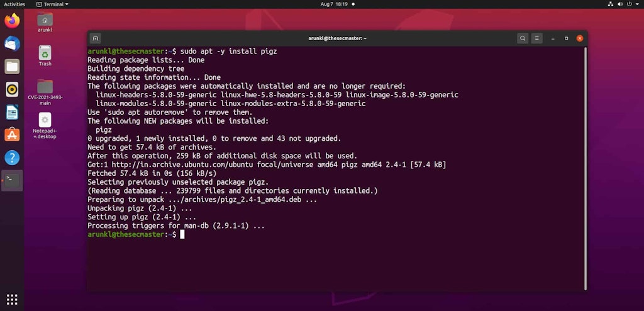The image size is (644, 311).
Task: Launch LibreOffice Writer from the dock
Action: pos(12,112)
